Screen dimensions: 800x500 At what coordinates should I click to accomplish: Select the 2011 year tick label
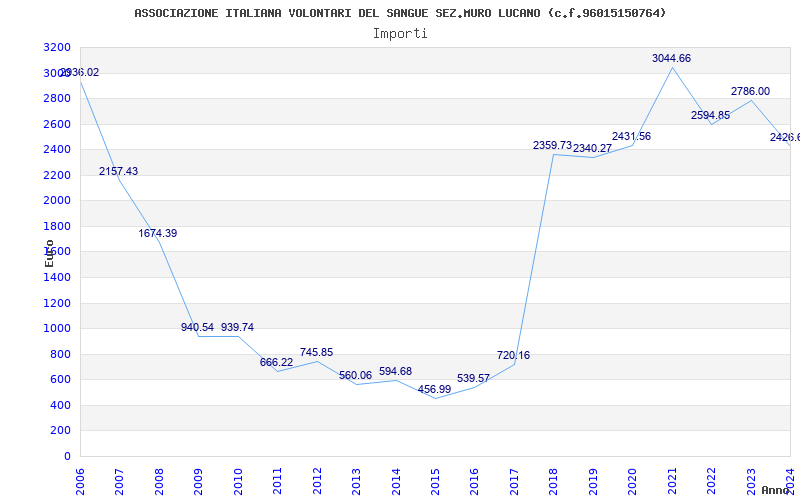pyautogui.click(x=278, y=482)
